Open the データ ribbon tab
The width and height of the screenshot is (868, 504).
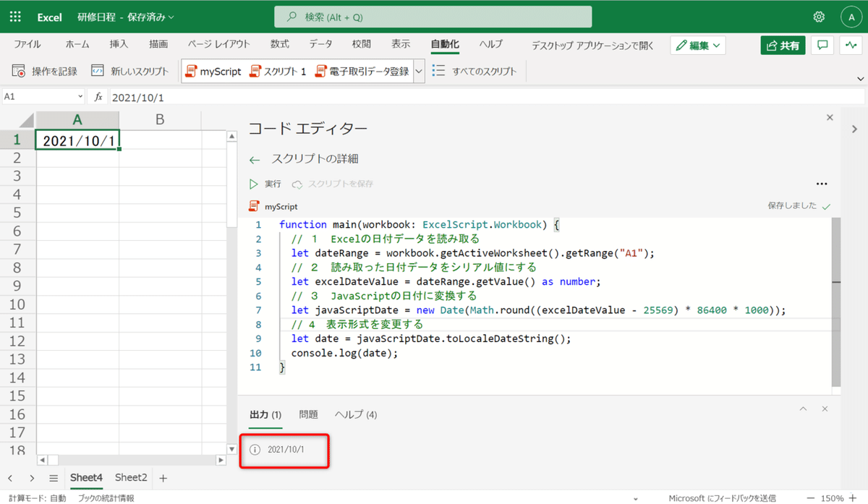point(321,44)
